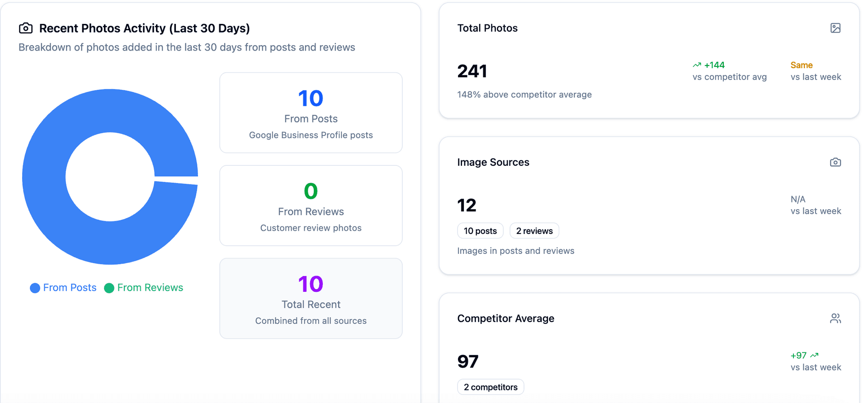Click the blue From Posts legend dot
This screenshot has height=403, width=868.
[35, 288]
